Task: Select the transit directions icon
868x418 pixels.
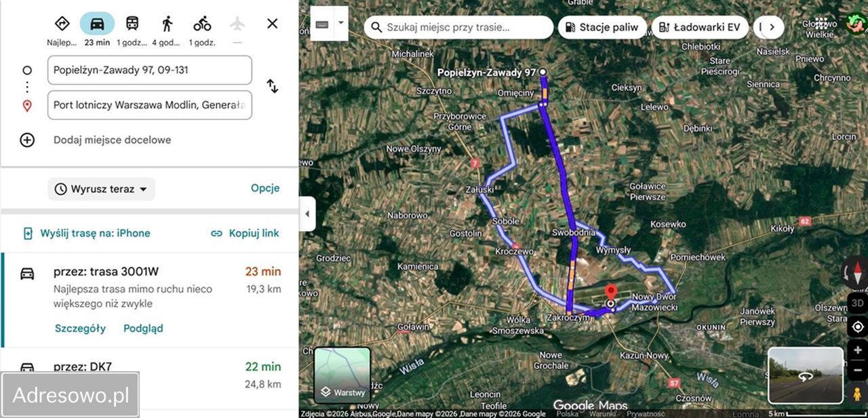Action: click(133, 24)
